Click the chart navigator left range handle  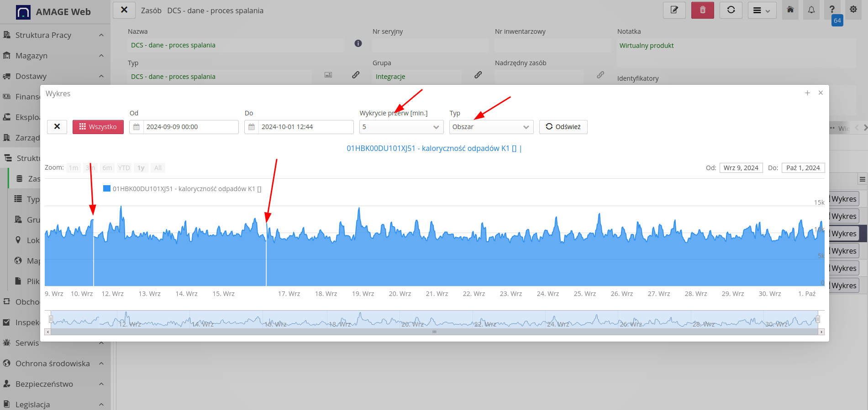(51, 319)
